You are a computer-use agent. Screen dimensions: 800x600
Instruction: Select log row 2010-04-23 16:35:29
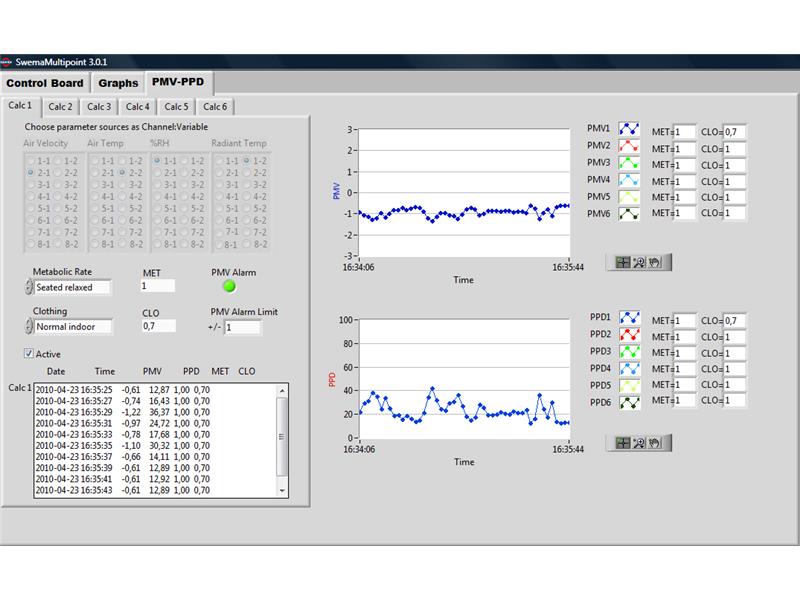click(x=122, y=412)
